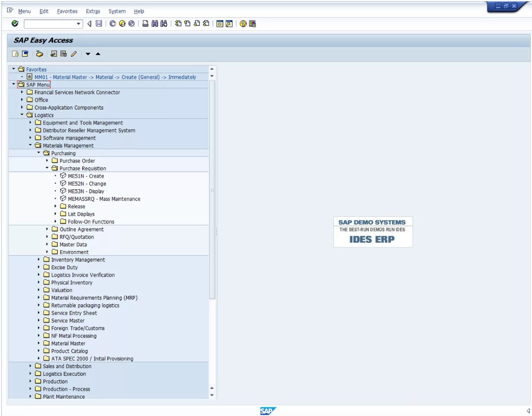This screenshot has width=532, height=416.
Task: Expand the Inventory Management folder
Action: pos(39,260)
